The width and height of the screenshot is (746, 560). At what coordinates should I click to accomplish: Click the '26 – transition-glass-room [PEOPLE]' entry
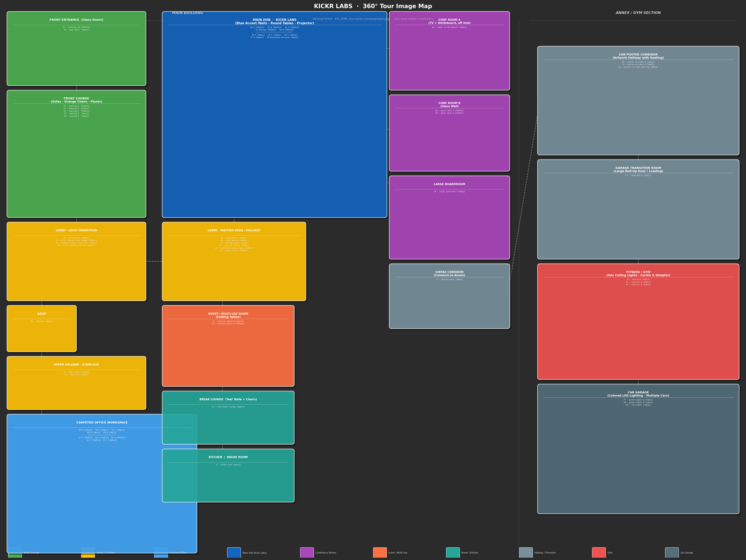[234, 248]
